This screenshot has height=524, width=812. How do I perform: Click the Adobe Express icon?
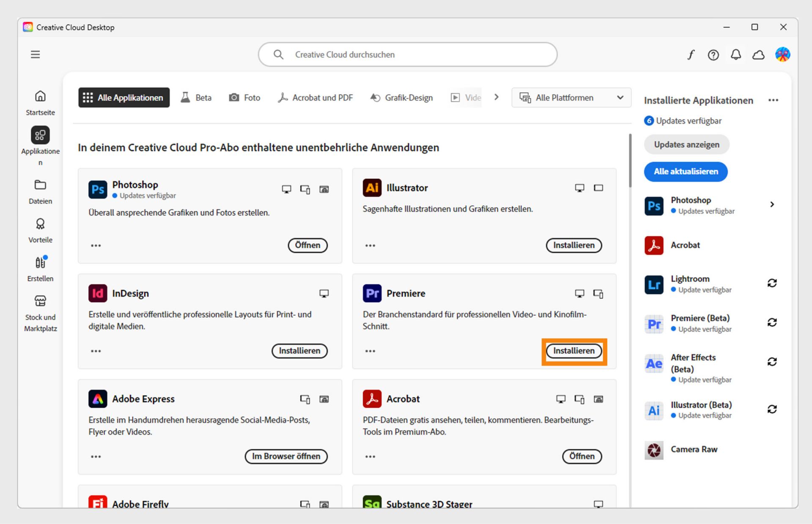tap(98, 398)
